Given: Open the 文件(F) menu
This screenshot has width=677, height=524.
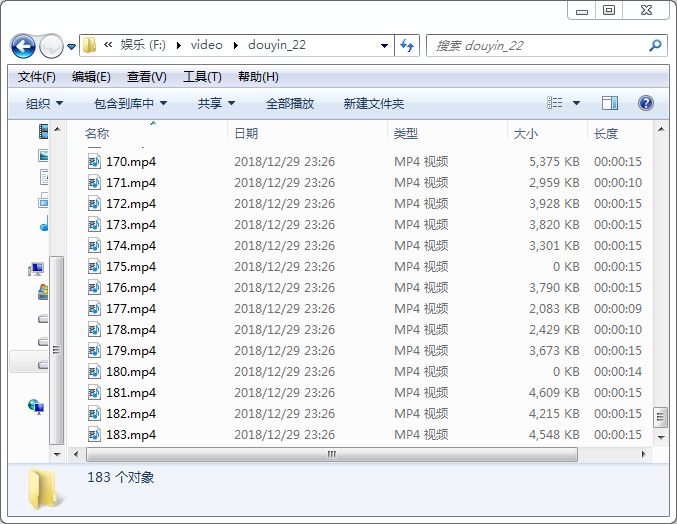Looking at the screenshot, I should 37,77.
